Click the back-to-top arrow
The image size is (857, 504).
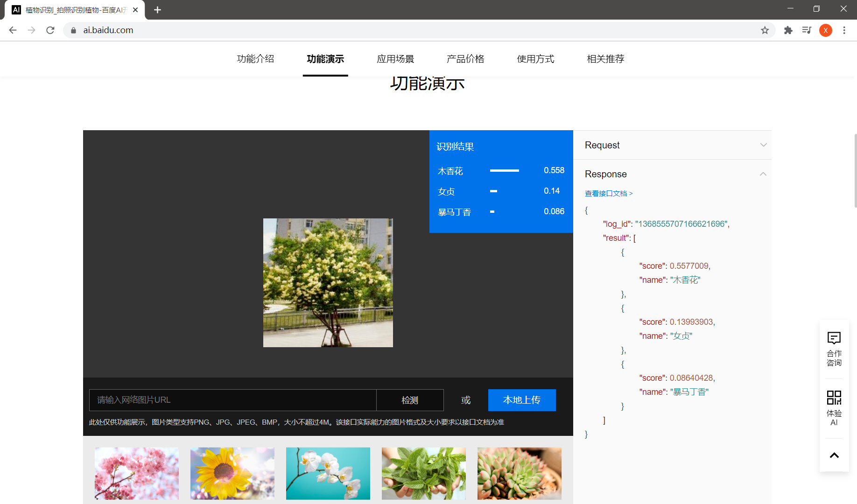(834, 455)
